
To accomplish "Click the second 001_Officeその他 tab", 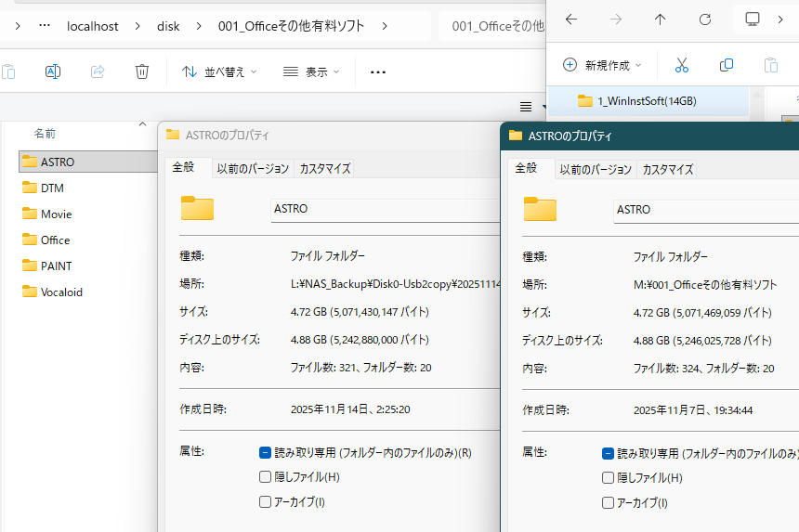I will (x=493, y=26).
